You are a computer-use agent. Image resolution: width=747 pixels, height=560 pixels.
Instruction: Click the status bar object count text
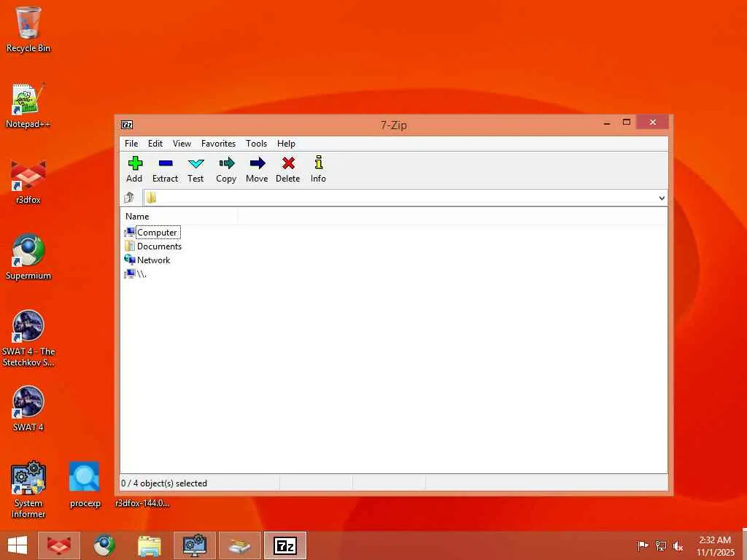[164, 483]
